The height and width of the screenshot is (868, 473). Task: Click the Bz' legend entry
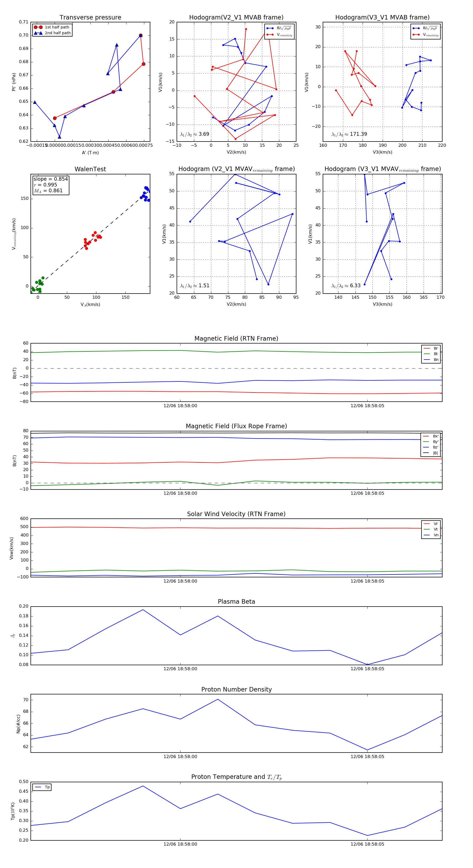click(431, 447)
